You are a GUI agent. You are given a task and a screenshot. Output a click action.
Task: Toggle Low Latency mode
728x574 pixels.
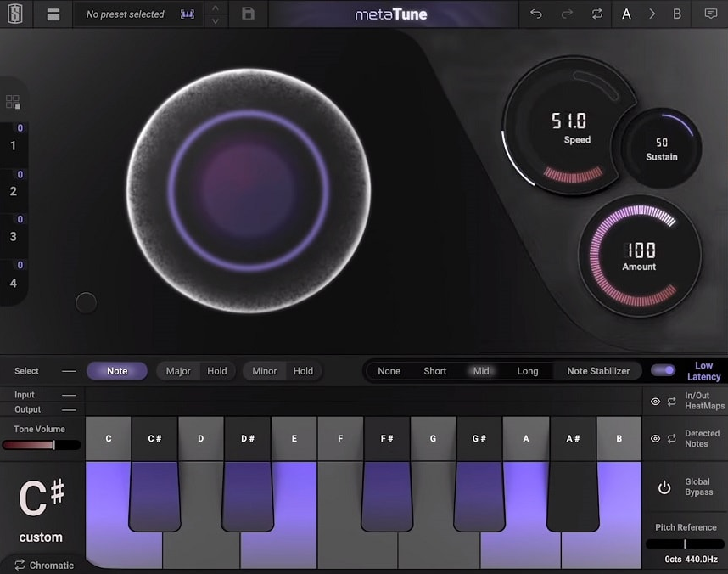coord(665,370)
